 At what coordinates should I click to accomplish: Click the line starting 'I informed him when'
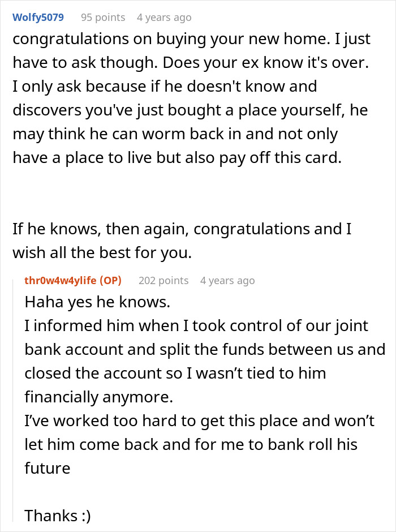196,326
